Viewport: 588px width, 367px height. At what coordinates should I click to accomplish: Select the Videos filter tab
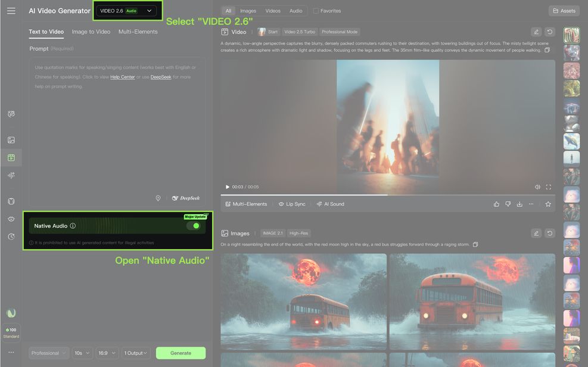click(272, 11)
